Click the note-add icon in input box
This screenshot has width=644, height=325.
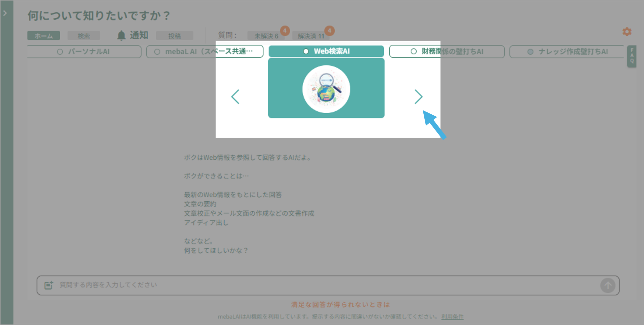pyautogui.click(x=49, y=285)
